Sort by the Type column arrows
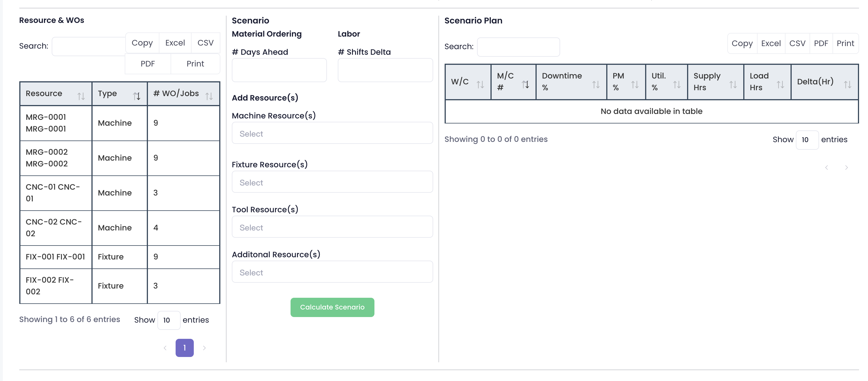The image size is (868, 381). coord(136,97)
